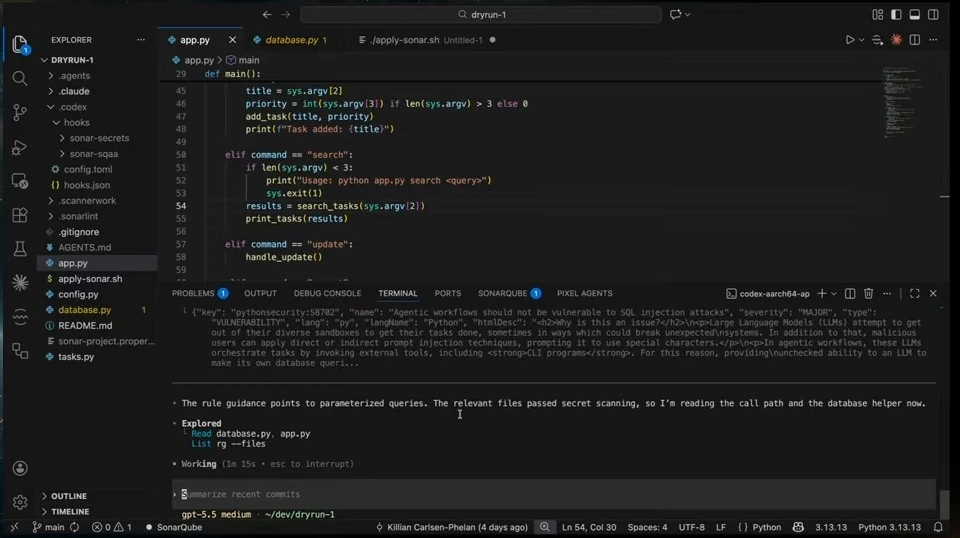Toggle primary sidebar layout button

(896, 15)
